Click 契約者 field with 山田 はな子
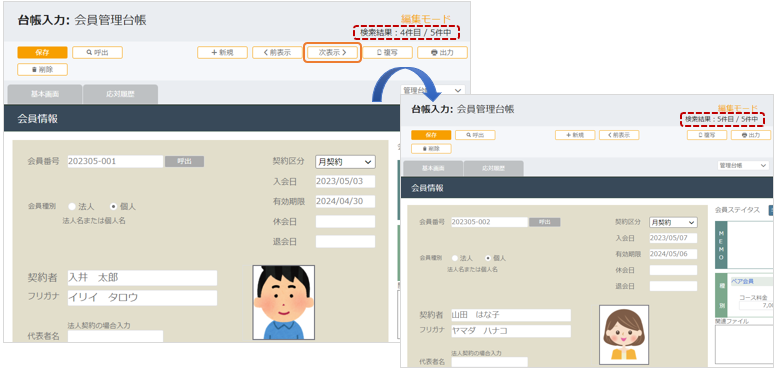 (511, 315)
